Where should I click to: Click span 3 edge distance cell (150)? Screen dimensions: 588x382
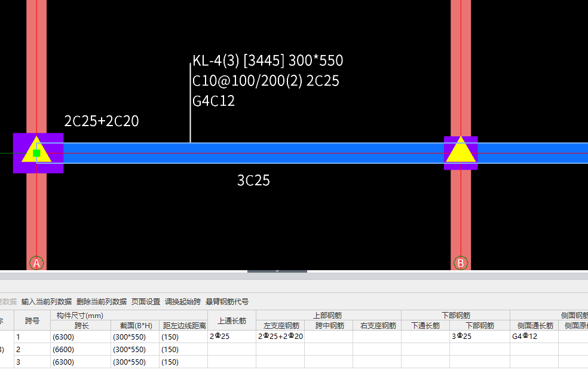point(183,362)
